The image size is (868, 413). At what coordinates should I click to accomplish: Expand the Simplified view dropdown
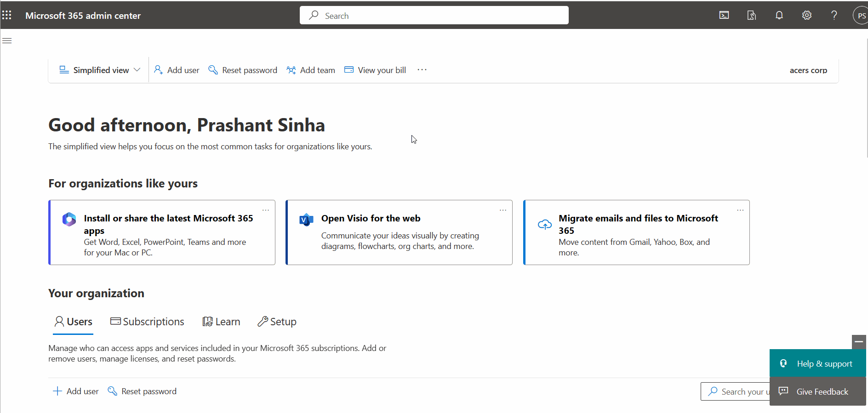100,70
